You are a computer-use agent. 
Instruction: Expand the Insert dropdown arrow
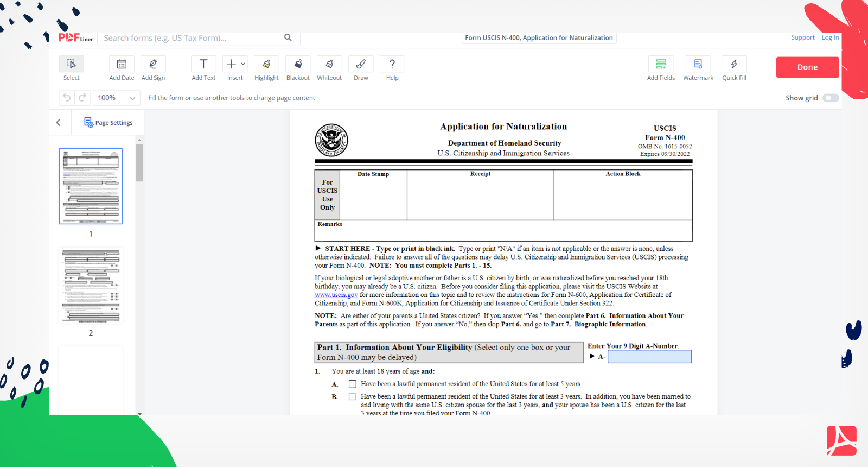click(243, 64)
